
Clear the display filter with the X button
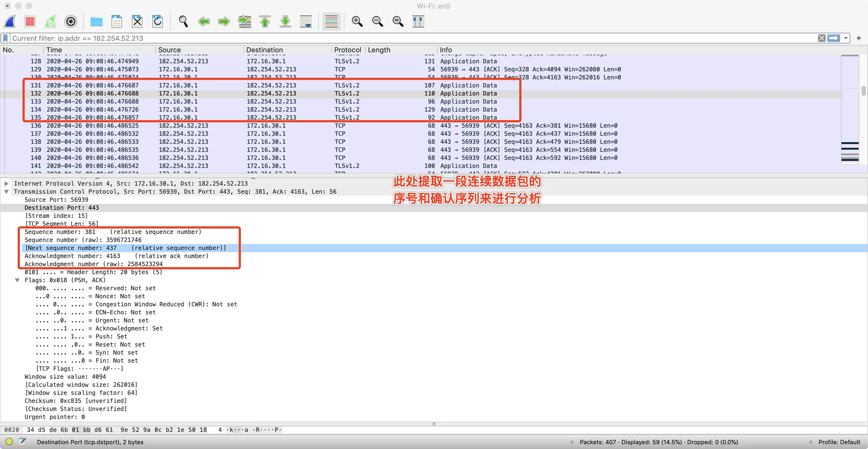coord(822,38)
